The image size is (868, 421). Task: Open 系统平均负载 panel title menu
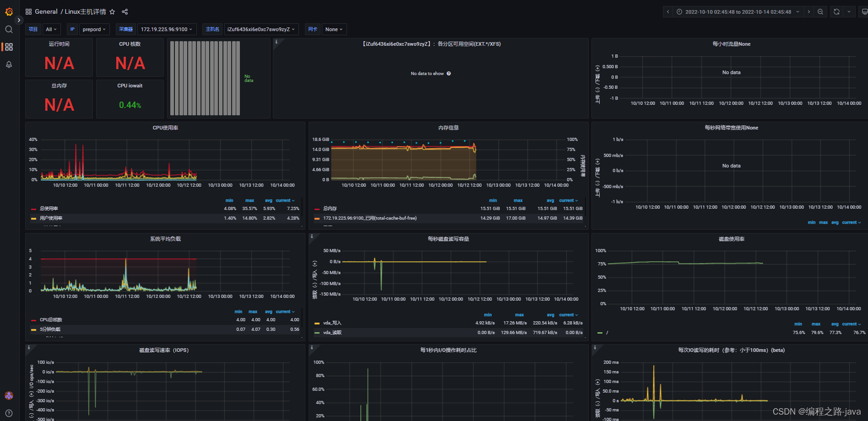pos(165,239)
